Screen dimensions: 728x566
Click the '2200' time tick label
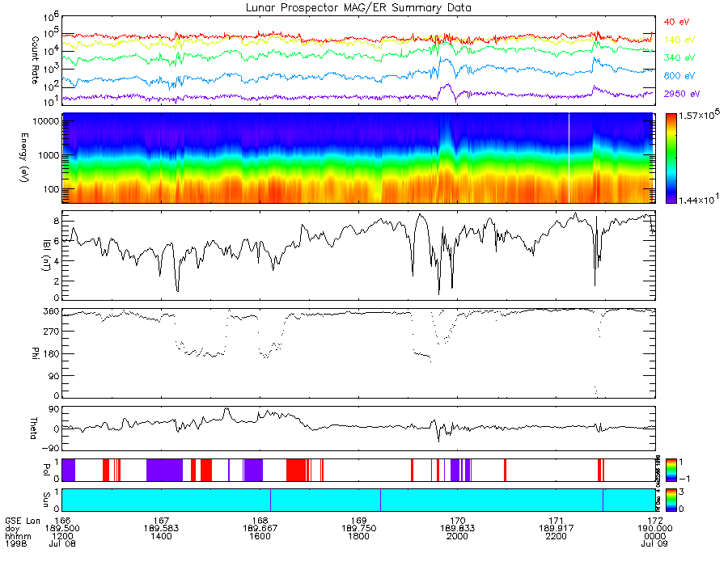tap(557, 536)
